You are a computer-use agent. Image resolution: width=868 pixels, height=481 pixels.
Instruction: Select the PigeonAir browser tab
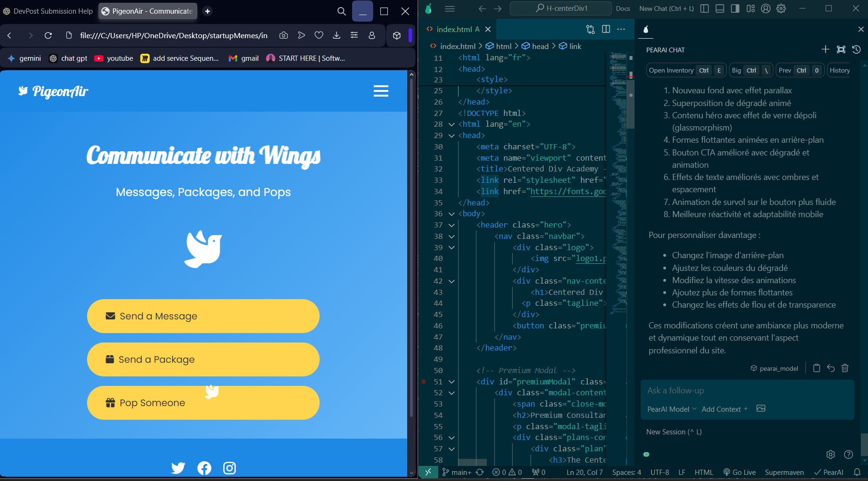coord(147,11)
